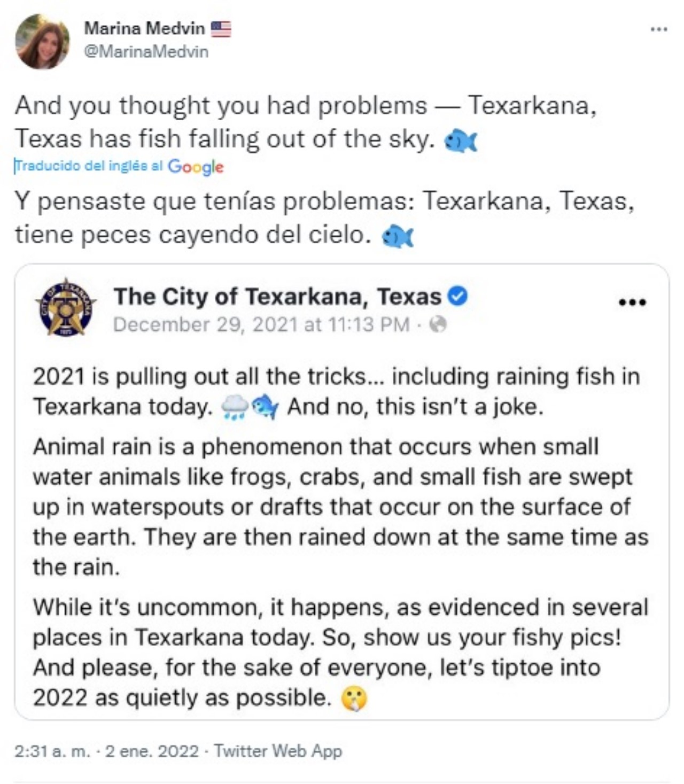This screenshot has height=784, width=684.
Task: Open the quoted post's 'Animal rain' paragraph
Action: pyautogui.click(x=340, y=506)
